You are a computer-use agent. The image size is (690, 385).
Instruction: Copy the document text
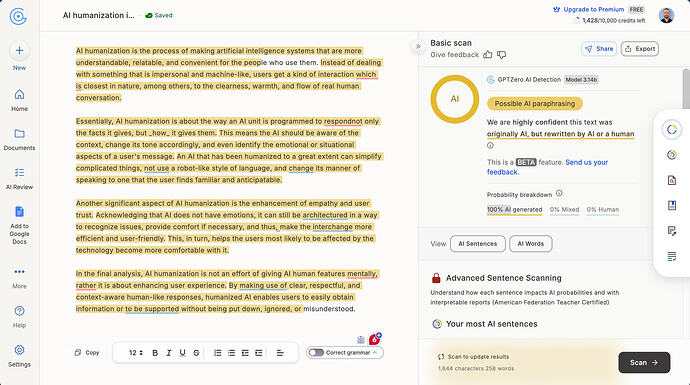87,353
